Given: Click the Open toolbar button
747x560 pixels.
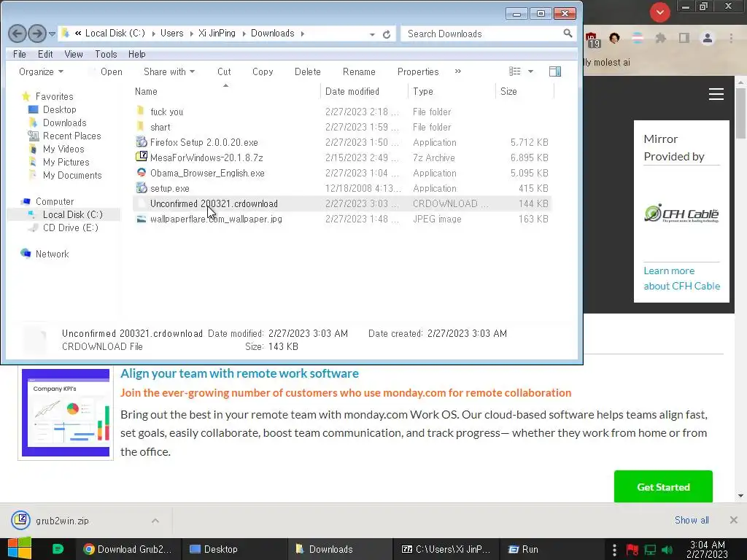Looking at the screenshot, I should (112, 72).
